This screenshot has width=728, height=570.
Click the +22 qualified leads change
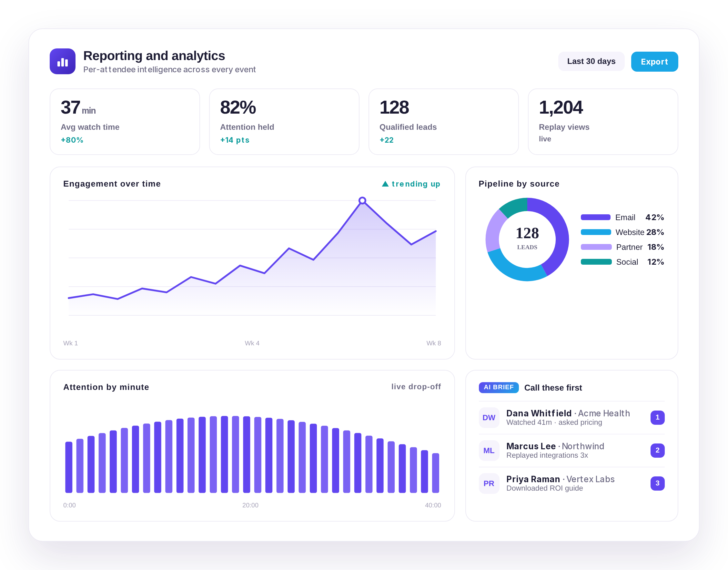386,140
